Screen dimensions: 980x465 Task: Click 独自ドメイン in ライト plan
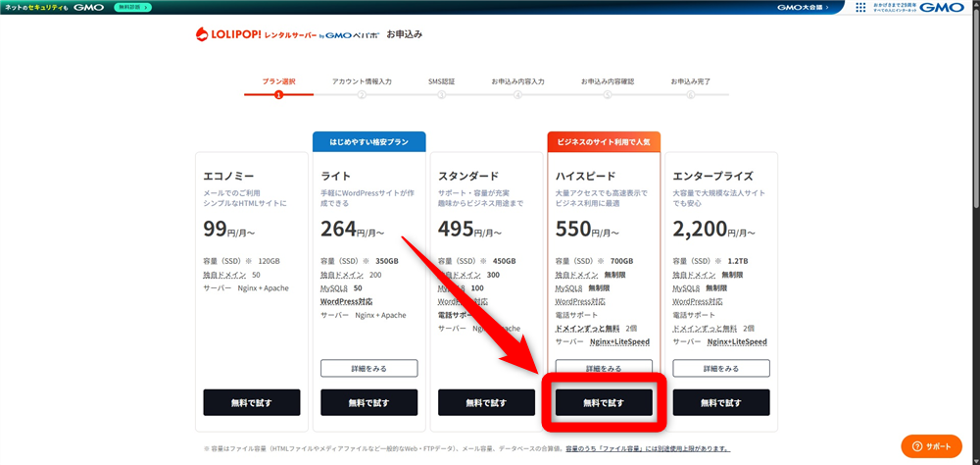[342, 275]
